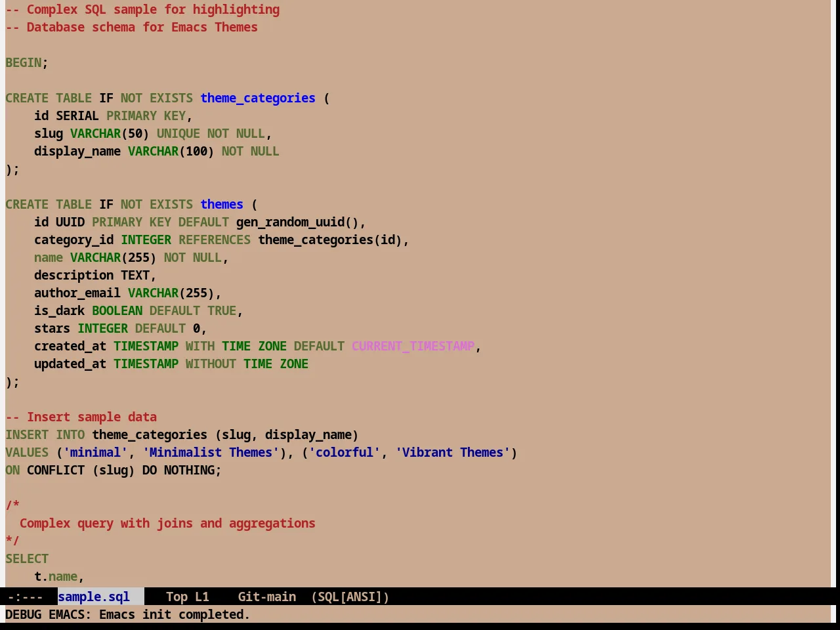
Task: Click REFERENCES keyword
Action: (215, 240)
